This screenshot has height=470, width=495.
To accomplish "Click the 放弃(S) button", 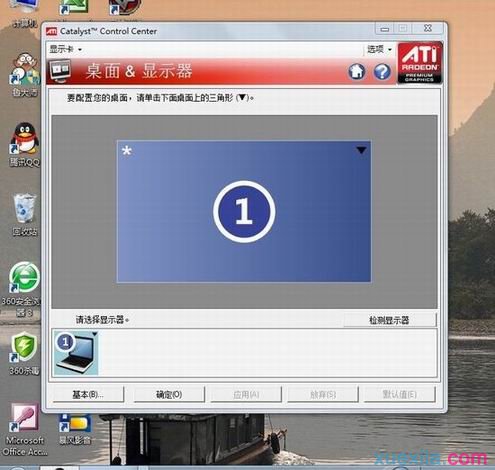I will tap(323, 395).
